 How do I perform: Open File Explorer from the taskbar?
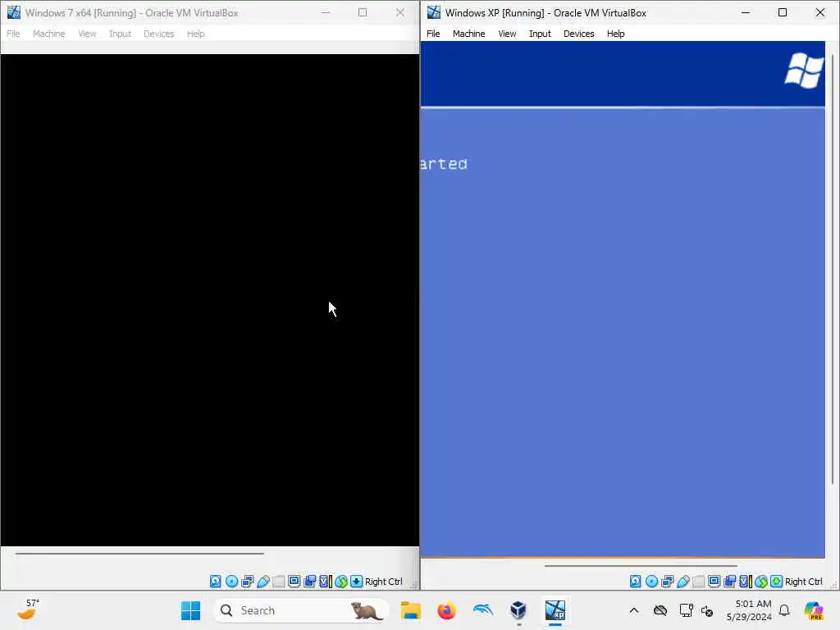[x=411, y=610]
